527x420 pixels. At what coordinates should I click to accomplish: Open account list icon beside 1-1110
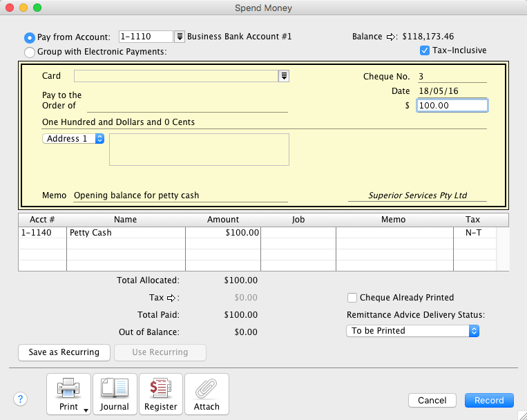(x=179, y=37)
